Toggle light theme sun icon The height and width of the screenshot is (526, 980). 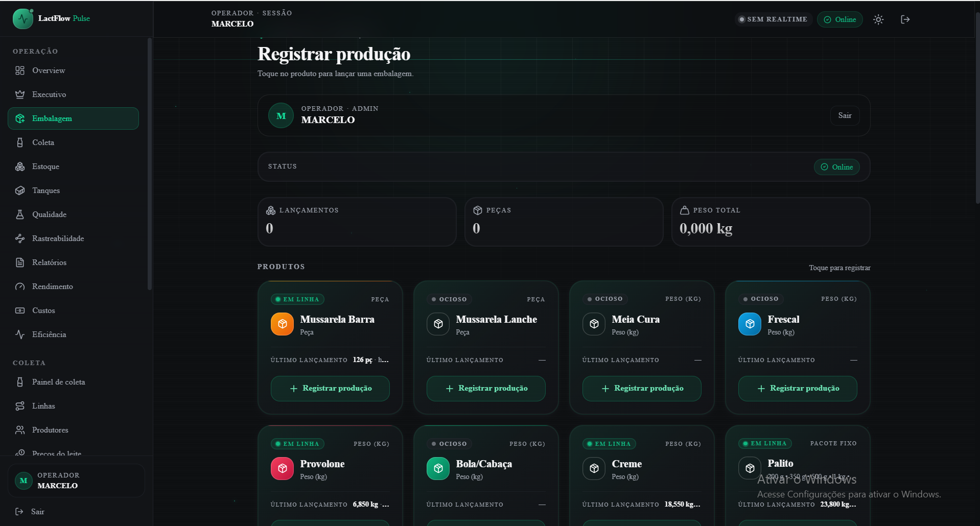878,19
